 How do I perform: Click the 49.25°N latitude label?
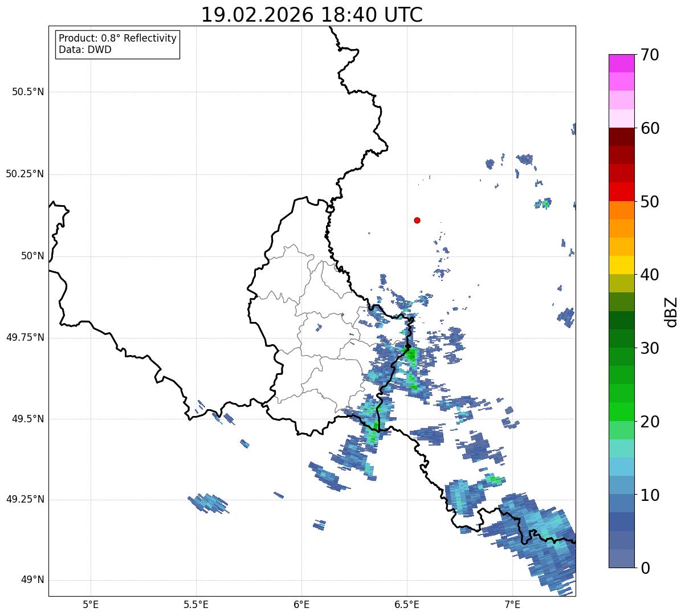click(25, 499)
